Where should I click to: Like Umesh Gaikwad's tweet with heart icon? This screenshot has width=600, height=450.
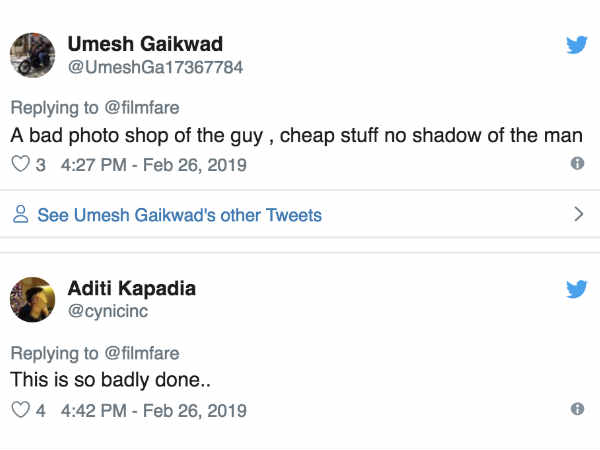click(19, 165)
